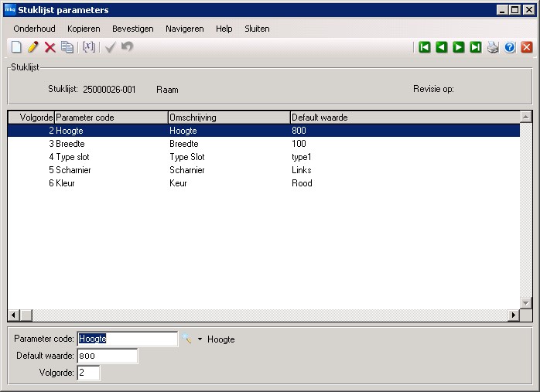This screenshot has width=540, height=392.
Task: Click in the Default waarde input field
Action: [108, 356]
